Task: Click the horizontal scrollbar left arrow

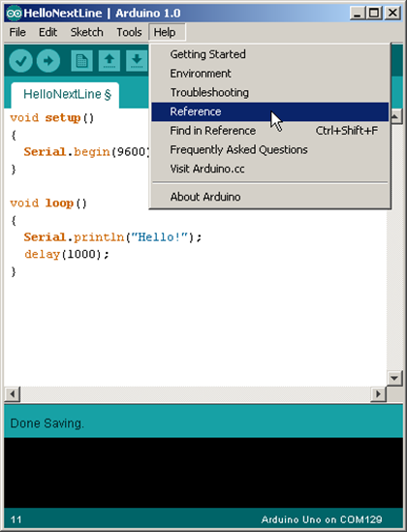Action: 13,394
